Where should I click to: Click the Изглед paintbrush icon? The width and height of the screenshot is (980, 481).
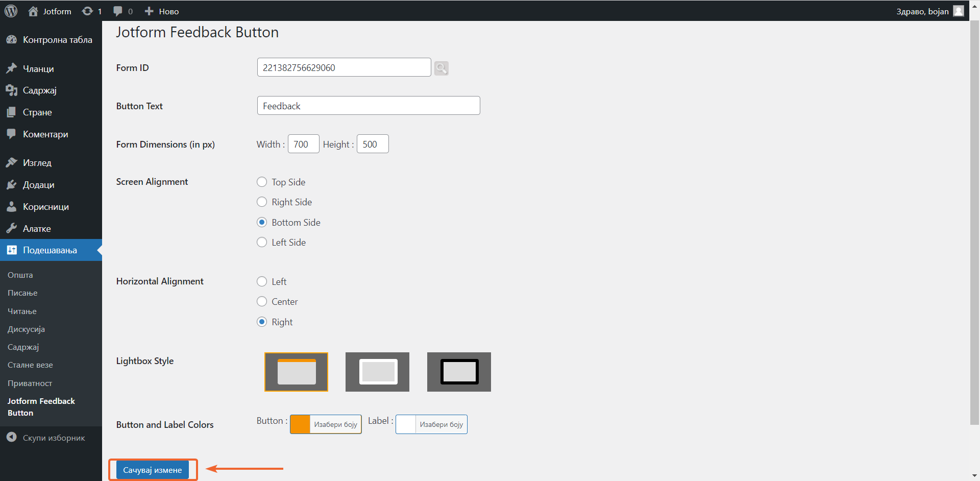click(11, 163)
